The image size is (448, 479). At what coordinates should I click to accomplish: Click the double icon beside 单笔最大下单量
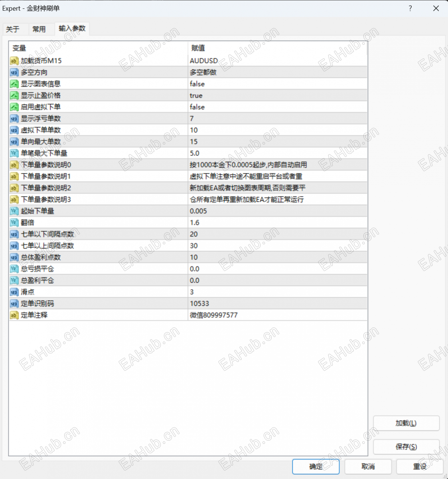click(14, 153)
